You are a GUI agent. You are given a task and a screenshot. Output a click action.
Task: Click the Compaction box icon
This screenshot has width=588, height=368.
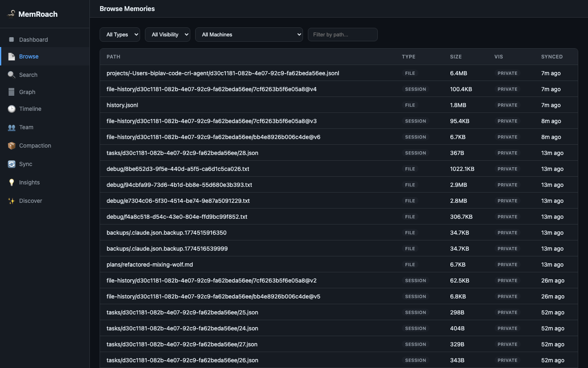(11, 146)
